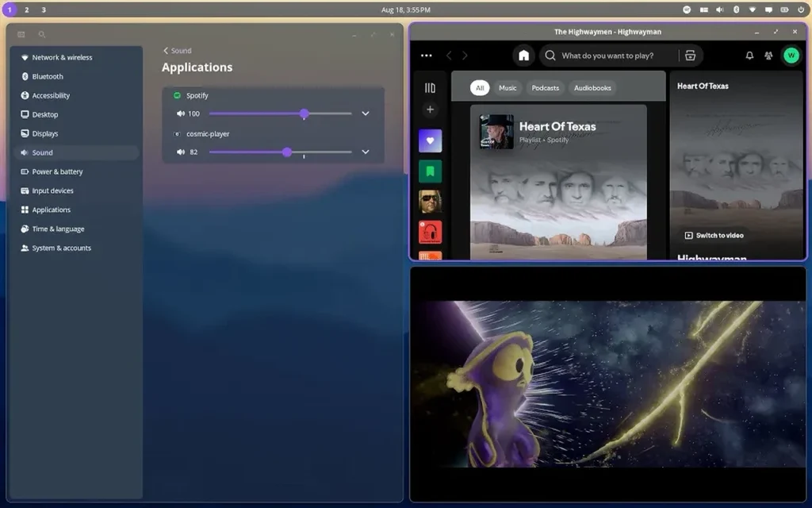Go forward in Spotify navigation
812x508 pixels.
pyautogui.click(x=465, y=56)
